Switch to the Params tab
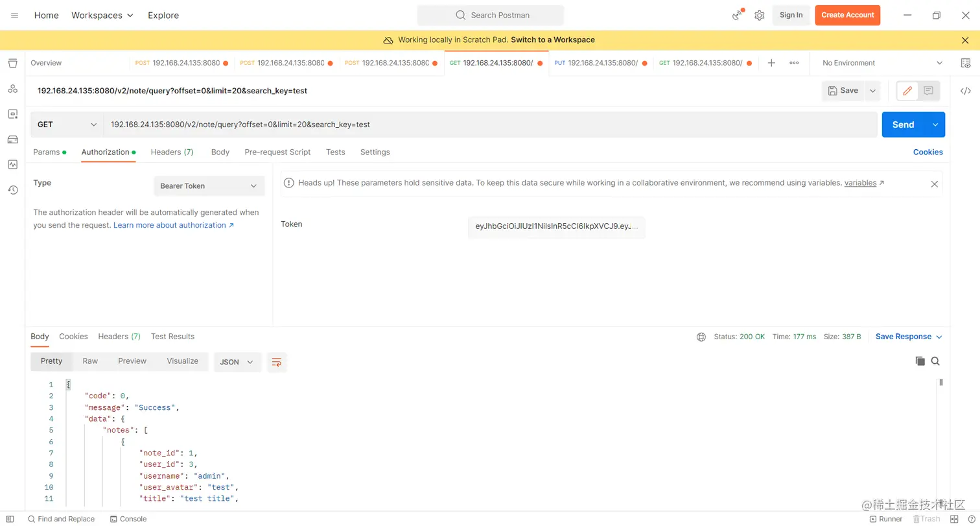980x526 pixels. tap(49, 152)
